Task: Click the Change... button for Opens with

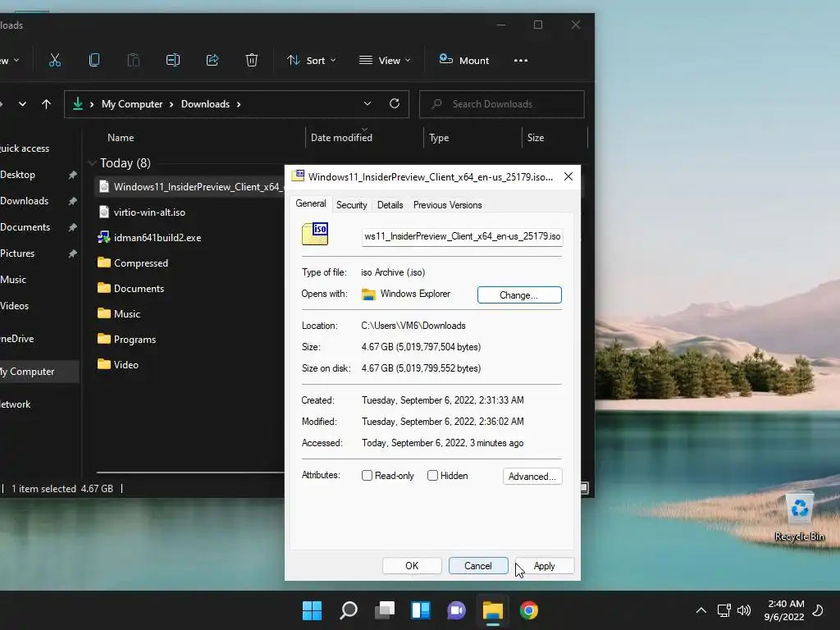Action: (519, 295)
